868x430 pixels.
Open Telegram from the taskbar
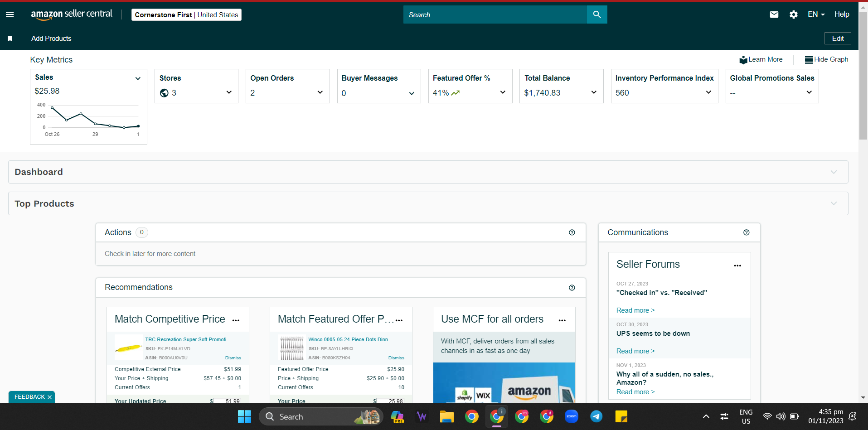click(596, 416)
